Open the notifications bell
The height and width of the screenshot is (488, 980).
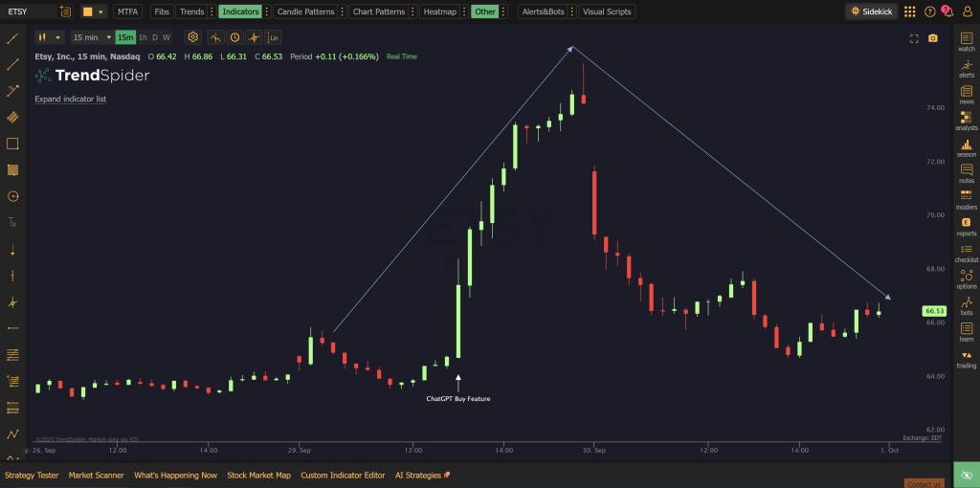[x=948, y=11]
